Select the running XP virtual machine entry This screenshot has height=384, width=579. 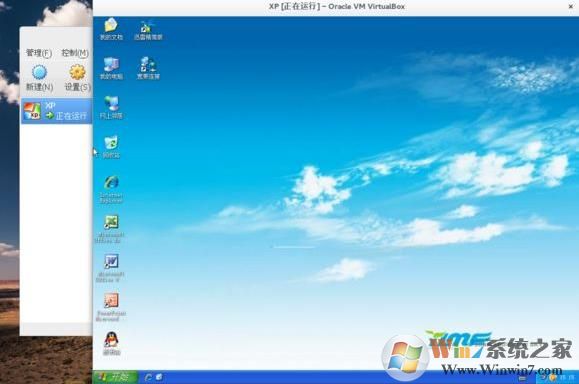(56, 111)
